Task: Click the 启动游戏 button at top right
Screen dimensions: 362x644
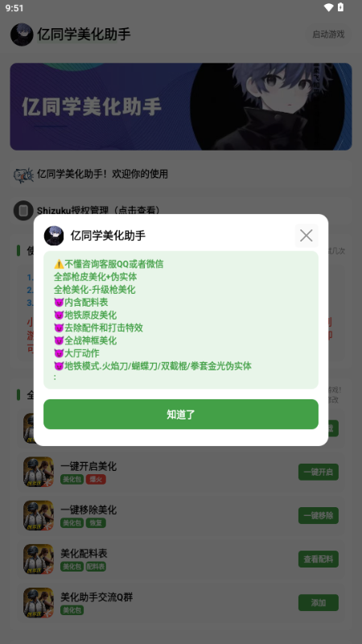Action: [328, 35]
